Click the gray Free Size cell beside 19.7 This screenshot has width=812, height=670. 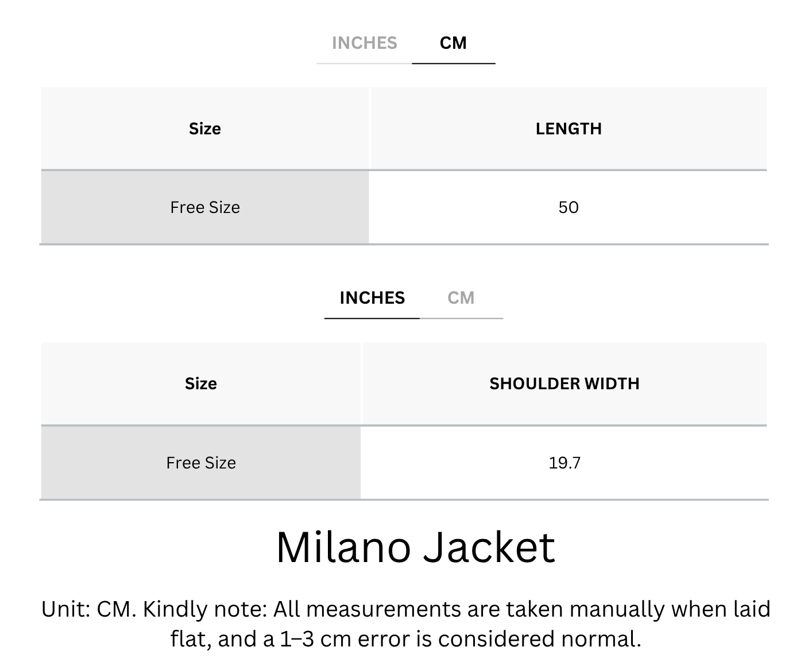(201, 463)
